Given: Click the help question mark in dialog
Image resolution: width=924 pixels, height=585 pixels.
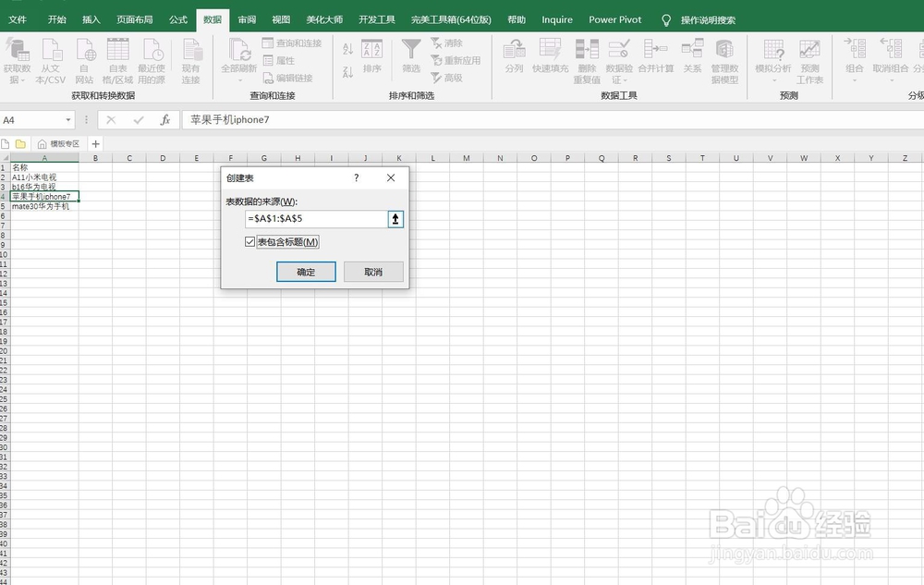Looking at the screenshot, I should pyautogui.click(x=356, y=177).
